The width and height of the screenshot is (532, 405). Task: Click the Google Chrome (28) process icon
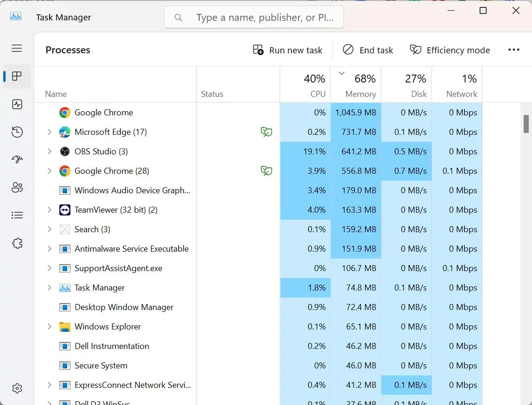click(x=64, y=171)
